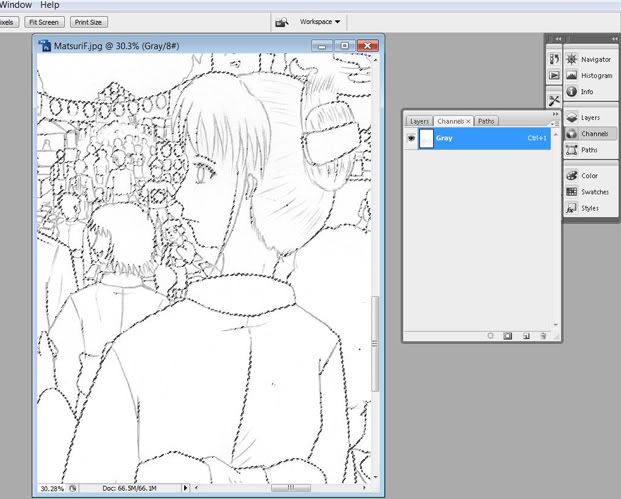Click the 'MatsuriF.jpg @ 30.3% (Gray/8#)' title
This screenshot has width=621, height=499.
pos(116,46)
